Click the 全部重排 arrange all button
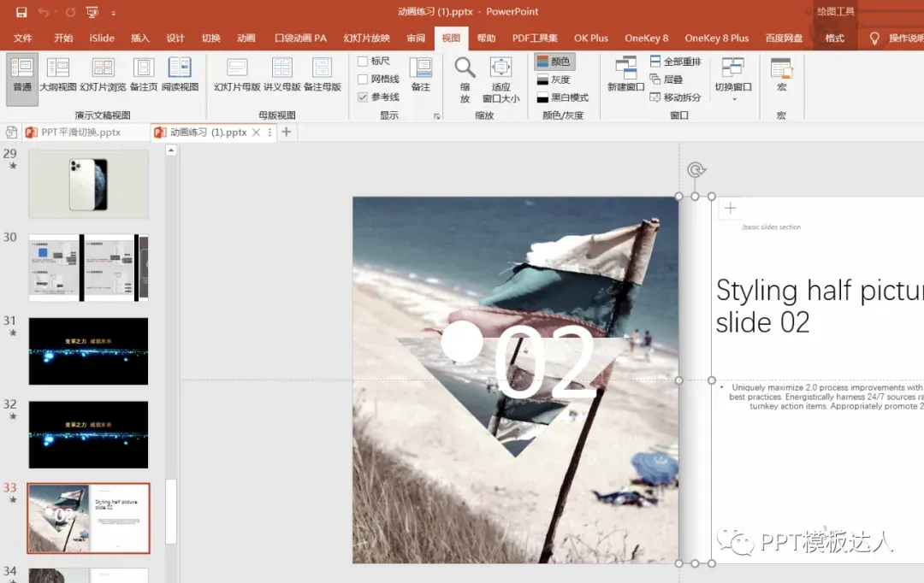The image size is (924, 583). tap(675, 62)
